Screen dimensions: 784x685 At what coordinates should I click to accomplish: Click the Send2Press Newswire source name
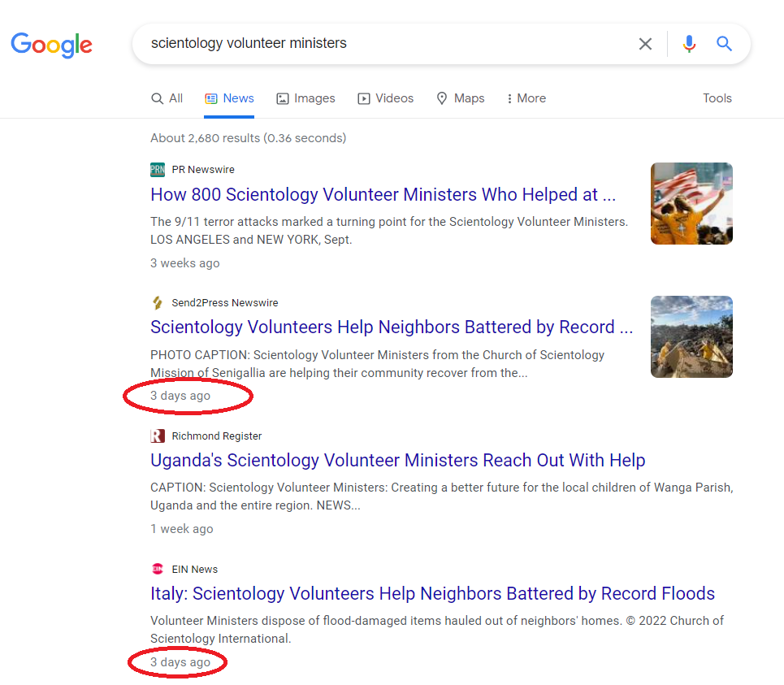(224, 302)
